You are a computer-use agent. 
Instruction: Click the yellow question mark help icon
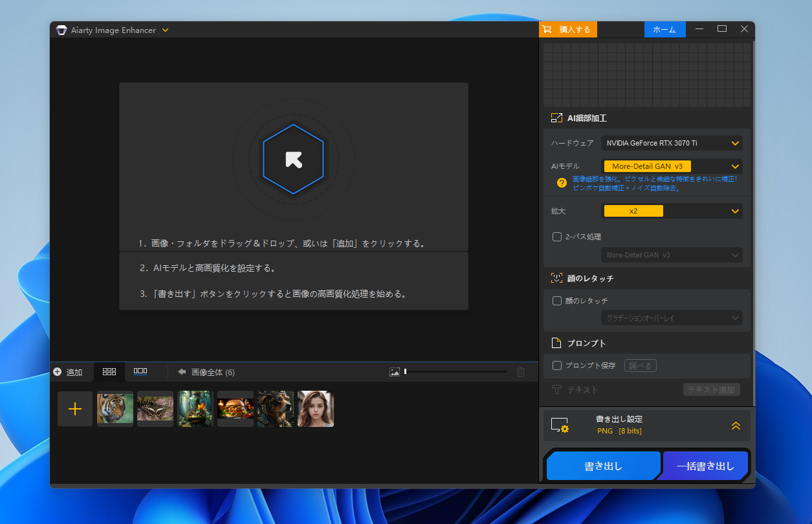coord(562,183)
